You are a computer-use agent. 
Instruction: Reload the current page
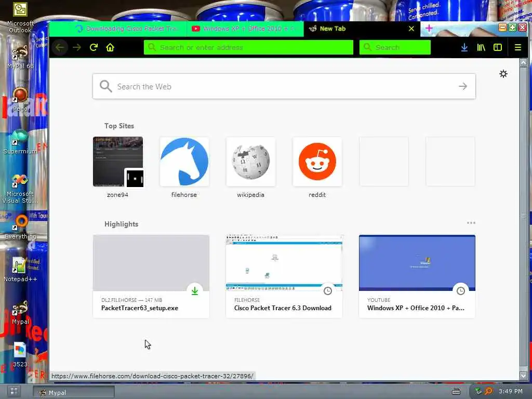click(94, 47)
